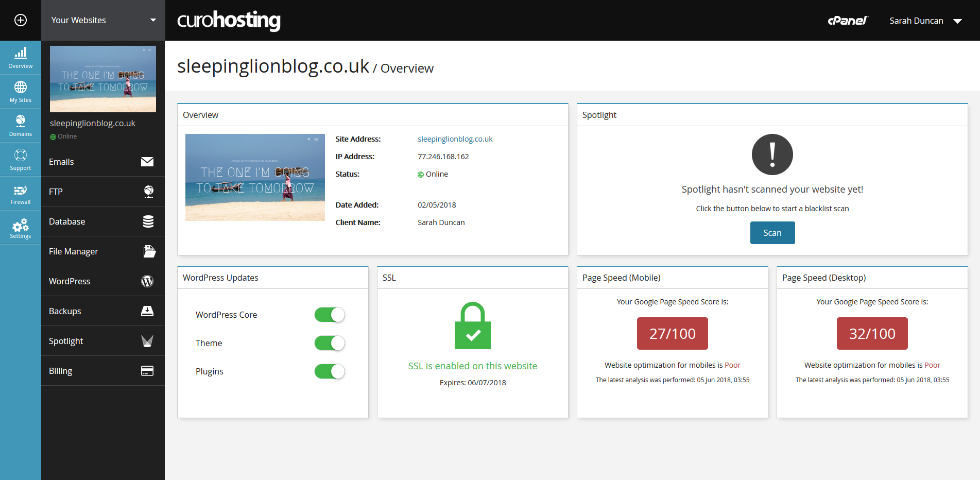Open the File Manager menu item
Screen dimensions: 980x480
[103, 251]
